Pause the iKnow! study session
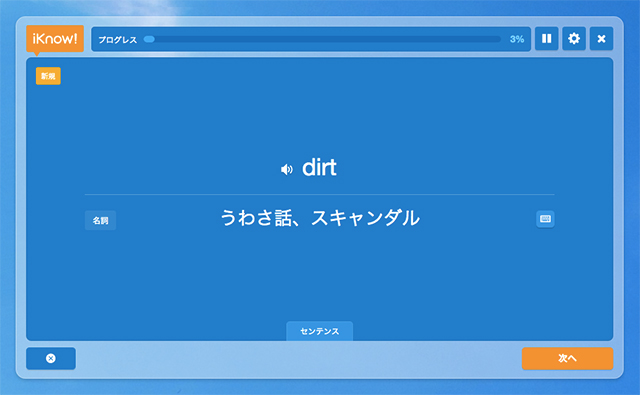This screenshot has height=395, width=640. tap(546, 39)
